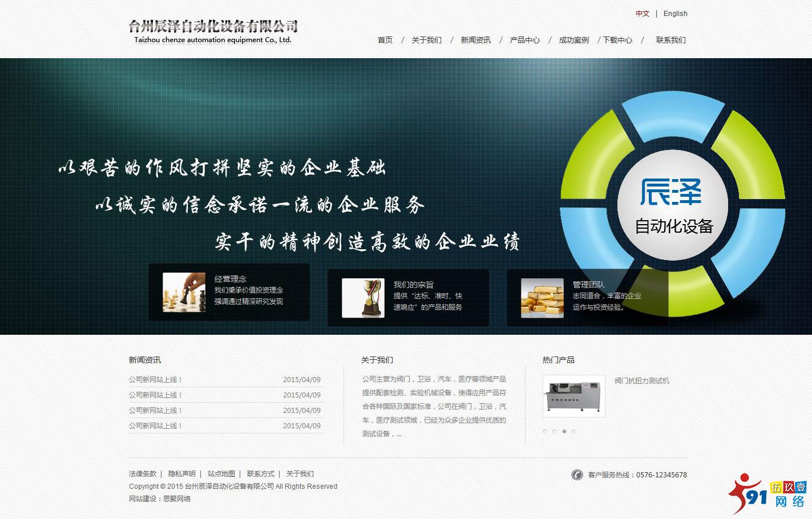This screenshot has width=812, height=519.
Task: Select the fourth product carousel dot
Action: (x=574, y=432)
